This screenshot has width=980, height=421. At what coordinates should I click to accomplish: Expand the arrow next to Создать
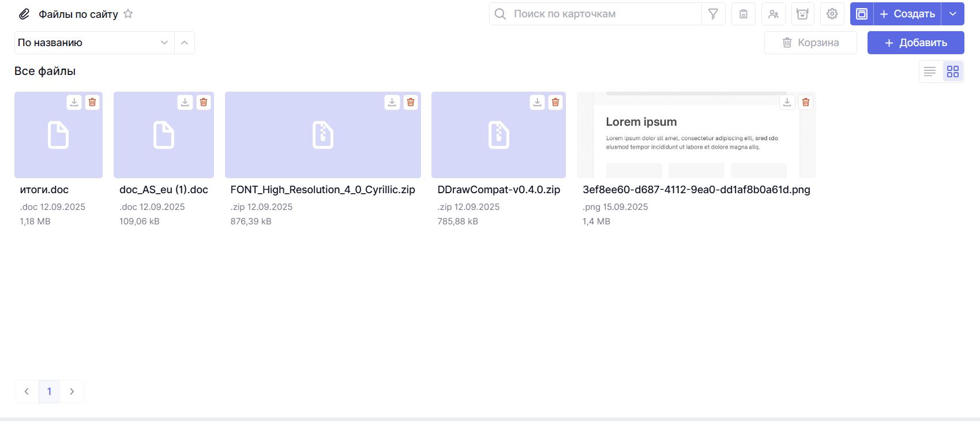953,14
